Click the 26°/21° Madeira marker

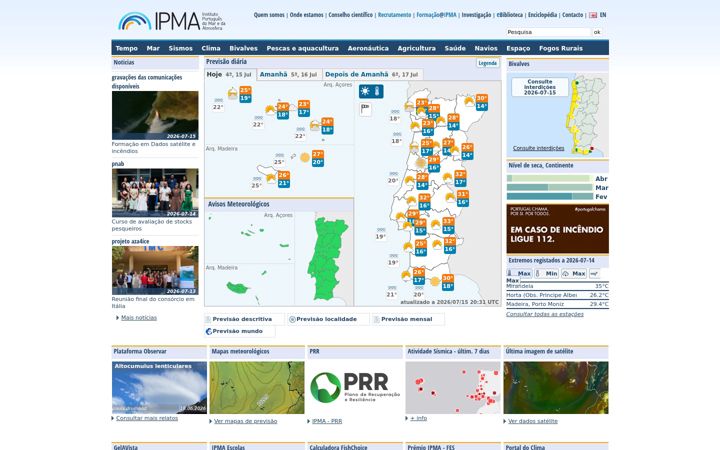(283, 179)
